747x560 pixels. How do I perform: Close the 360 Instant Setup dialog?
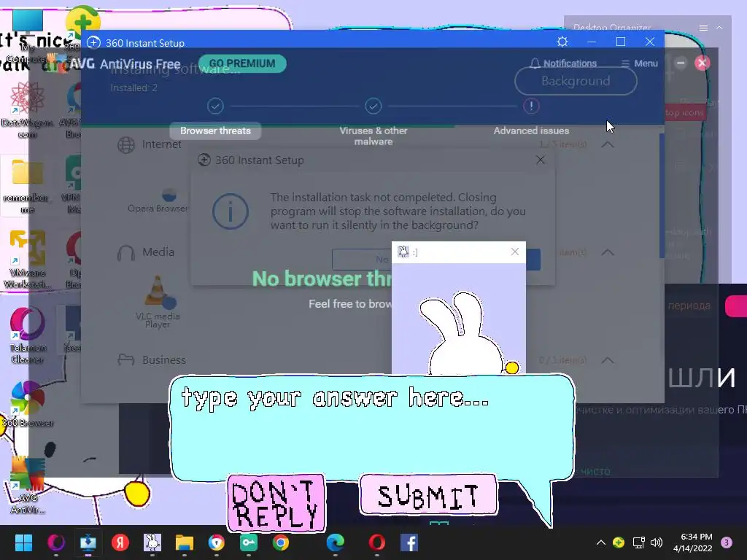coord(541,160)
